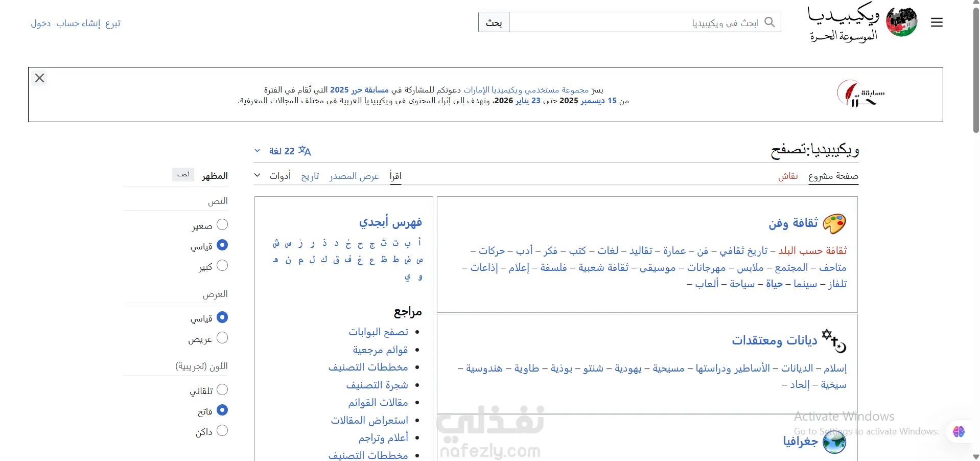The image size is (980, 461).
Task: Select عريض width option
Action: click(222, 338)
